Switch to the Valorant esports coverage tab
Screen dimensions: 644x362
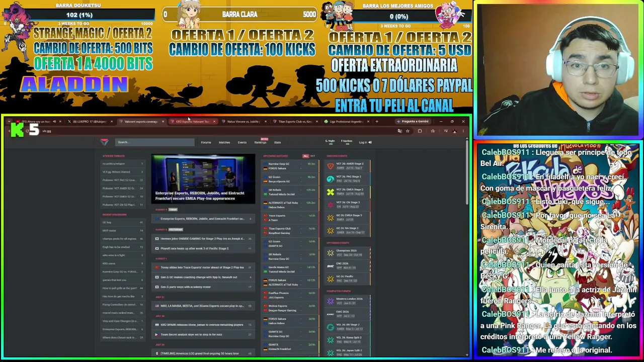click(x=141, y=121)
